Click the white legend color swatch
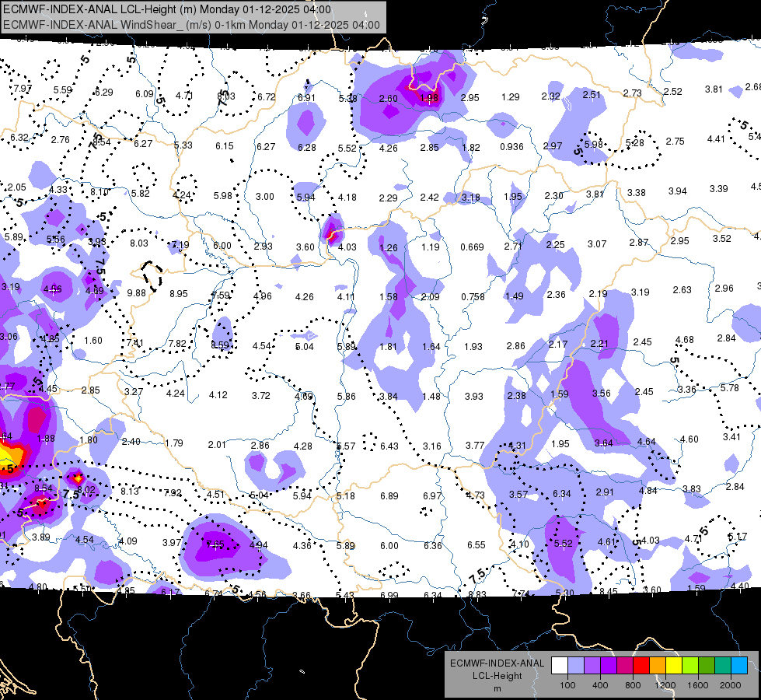This screenshot has width=761, height=700. click(560, 666)
